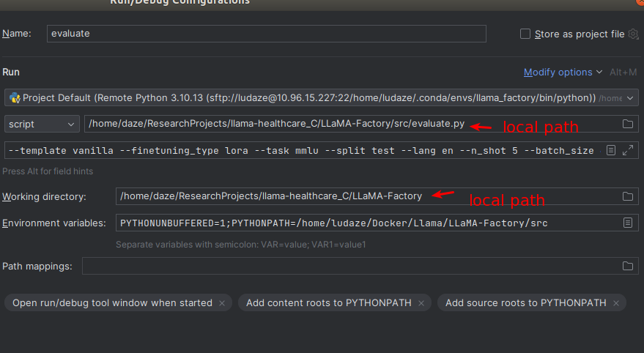Browse for script path folder icon
Screen dimensions: 644x353
coord(628,124)
